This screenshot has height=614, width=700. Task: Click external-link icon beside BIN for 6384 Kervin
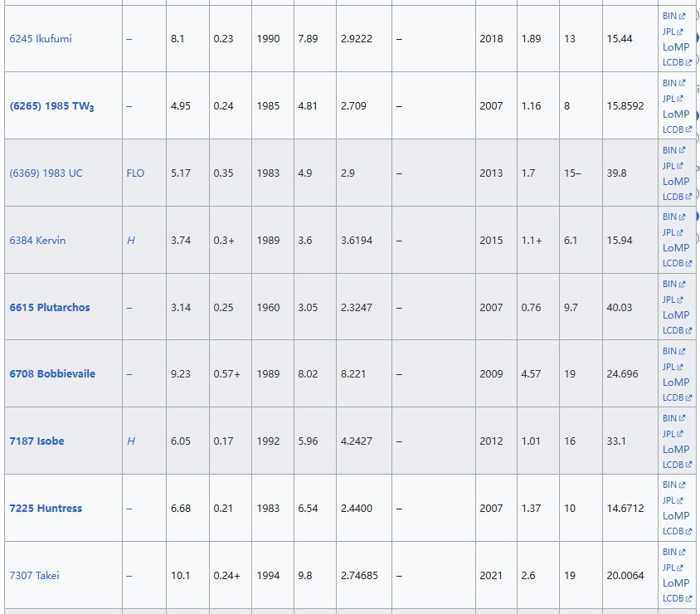click(683, 217)
